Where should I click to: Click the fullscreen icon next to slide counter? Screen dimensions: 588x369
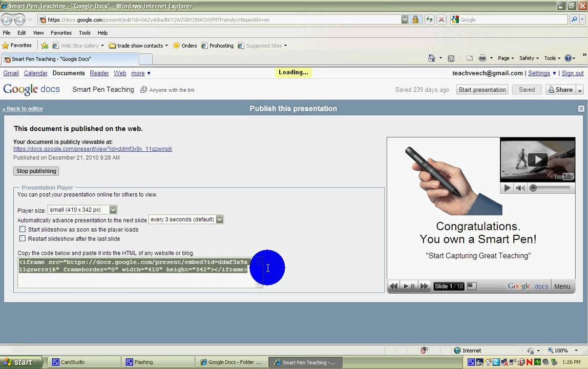click(x=471, y=286)
